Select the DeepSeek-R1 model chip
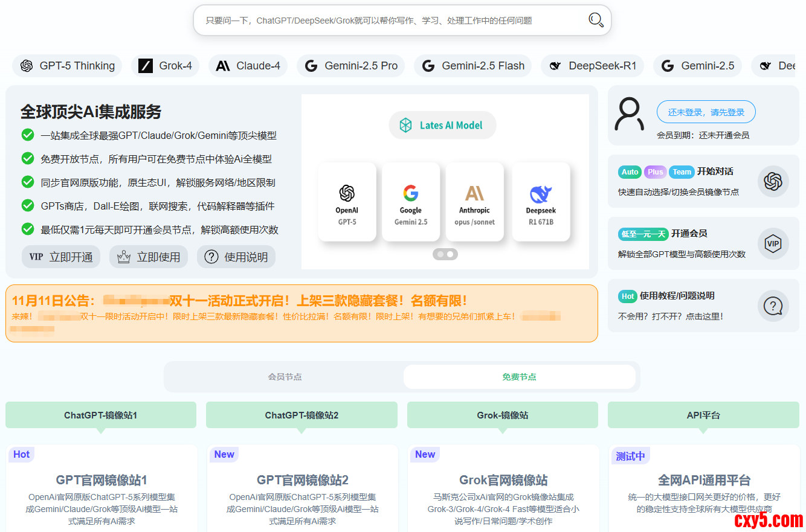 [x=592, y=66]
